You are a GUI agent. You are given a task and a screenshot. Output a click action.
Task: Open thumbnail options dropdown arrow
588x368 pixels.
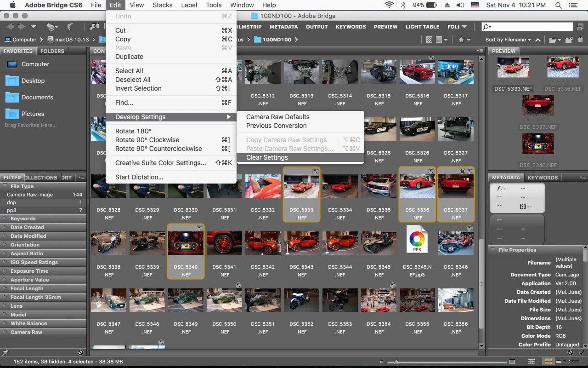(x=445, y=40)
